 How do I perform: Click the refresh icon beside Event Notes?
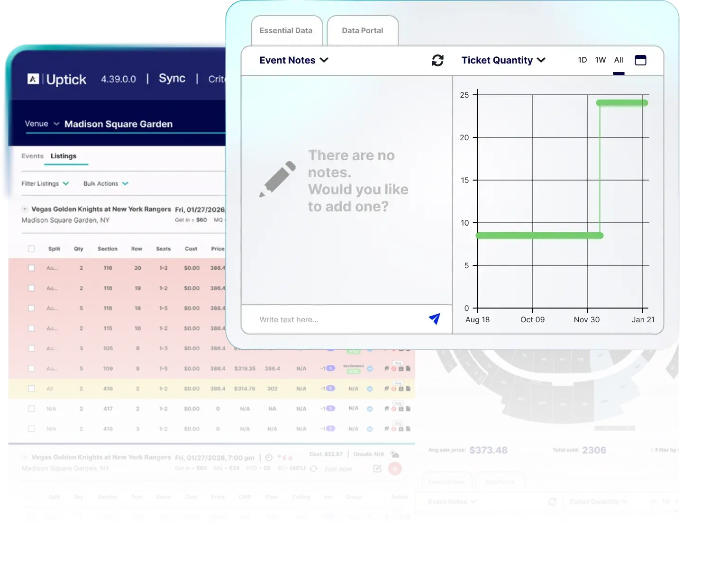(437, 60)
